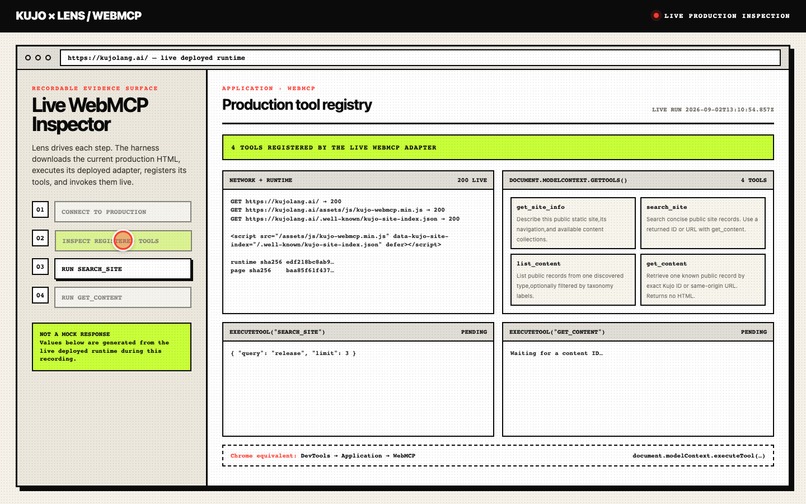Click the document.modelContext.getTools() panel header
The width and height of the screenshot is (806, 504).
637,180
